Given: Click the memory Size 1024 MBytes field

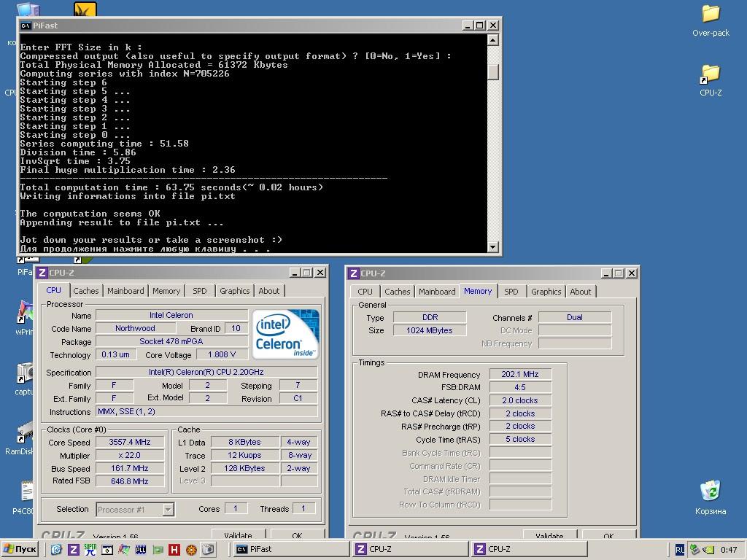Looking at the screenshot, I should click(429, 330).
